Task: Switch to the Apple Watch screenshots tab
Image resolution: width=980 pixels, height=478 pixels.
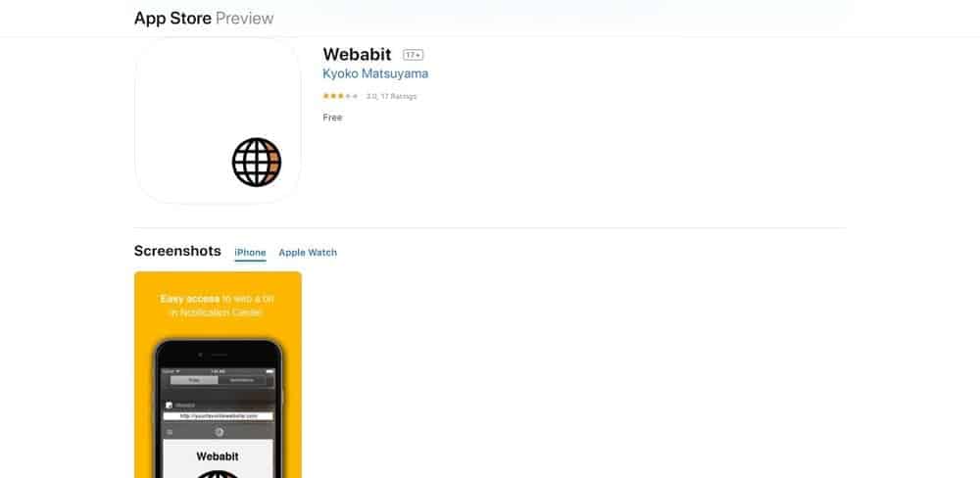Action: point(308,253)
